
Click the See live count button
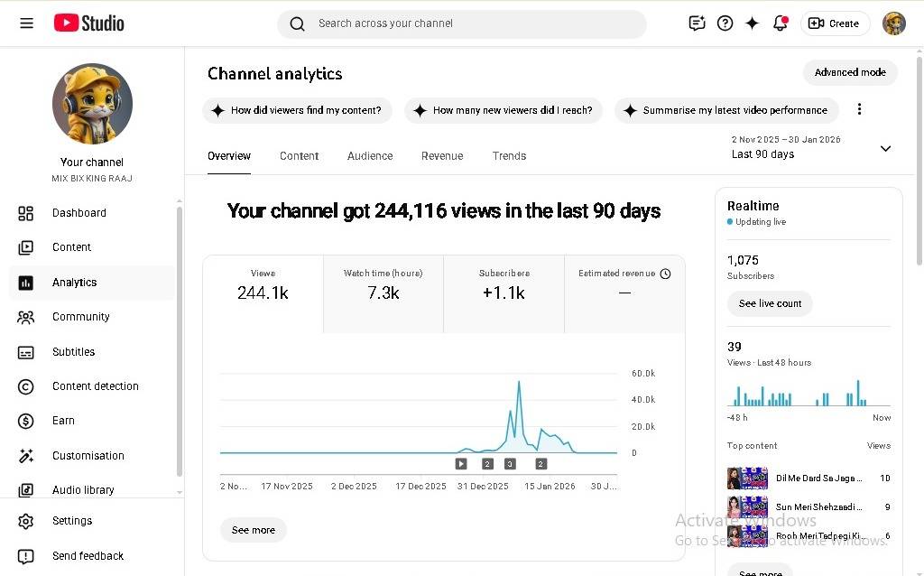tap(770, 303)
